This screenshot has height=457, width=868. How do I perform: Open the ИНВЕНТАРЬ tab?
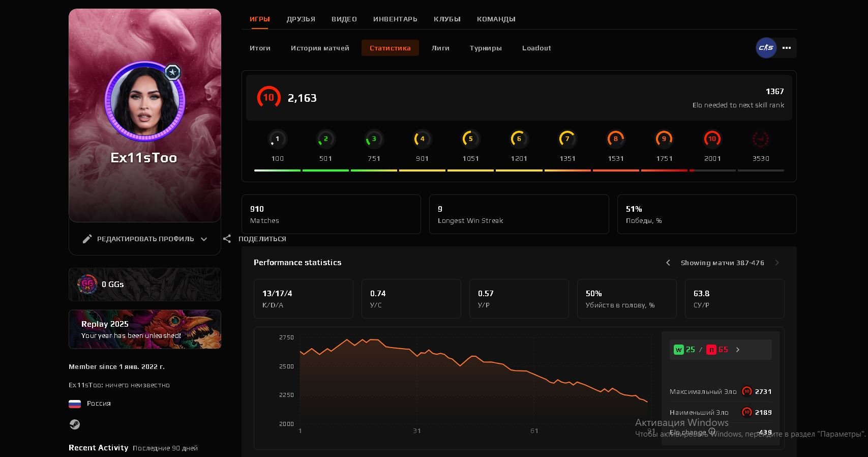pyautogui.click(x=395, y=19)
